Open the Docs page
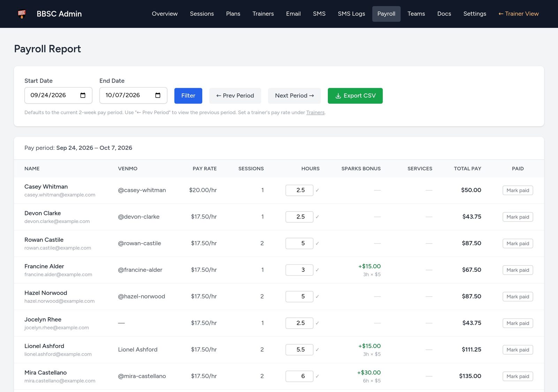This screenshot has height=392, width=558. (x=444, y=14)
